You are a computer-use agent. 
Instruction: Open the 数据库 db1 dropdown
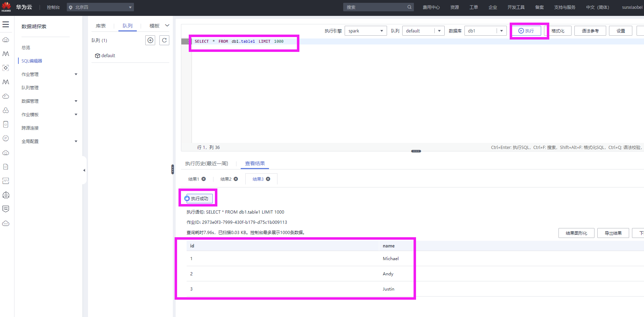485,31
